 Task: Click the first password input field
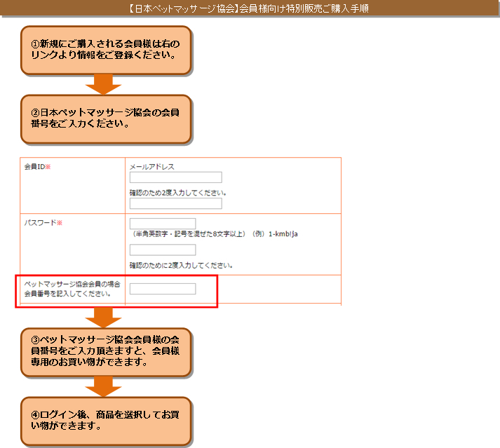[x=163, y=223]
